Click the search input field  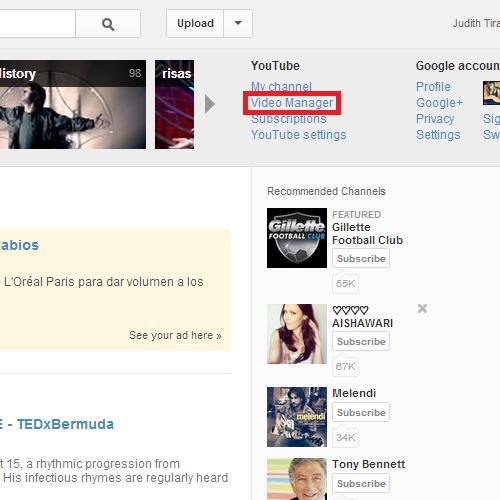[x=37, y=23]
